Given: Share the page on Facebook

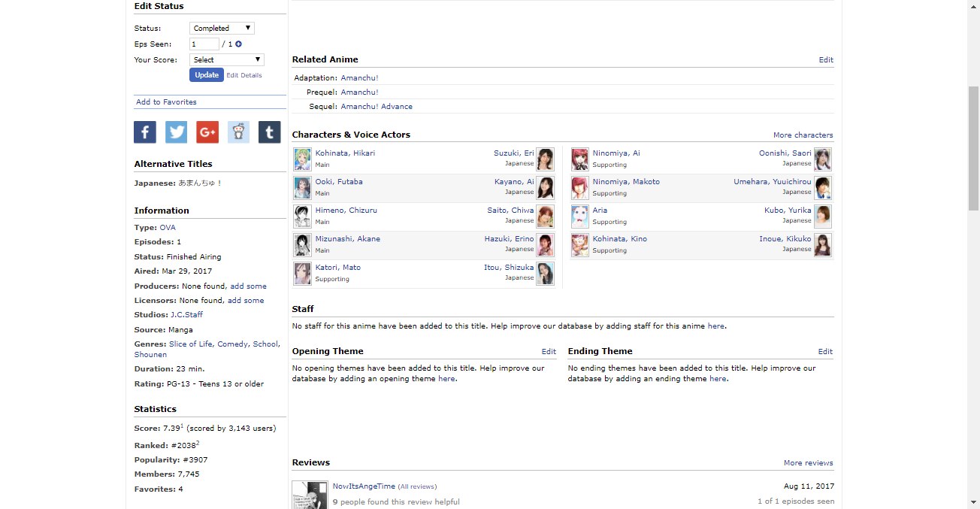Looking at the screenshot, I should click(x=145, y=132).
